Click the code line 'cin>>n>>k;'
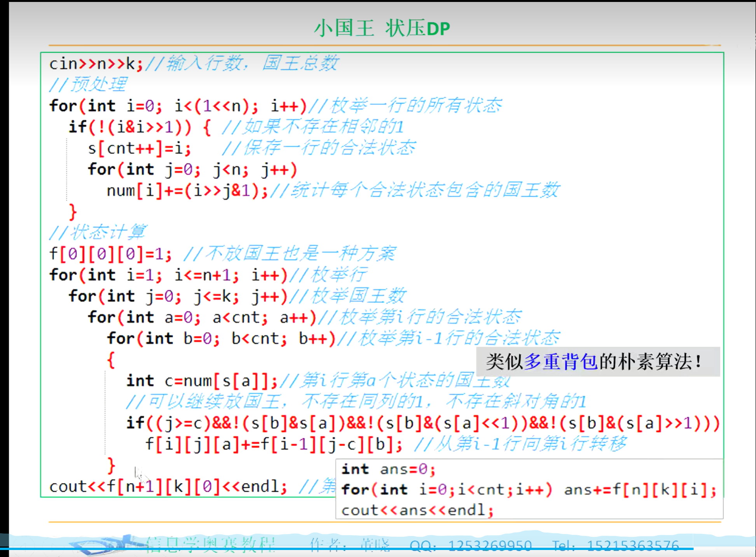 pos(96,63)
